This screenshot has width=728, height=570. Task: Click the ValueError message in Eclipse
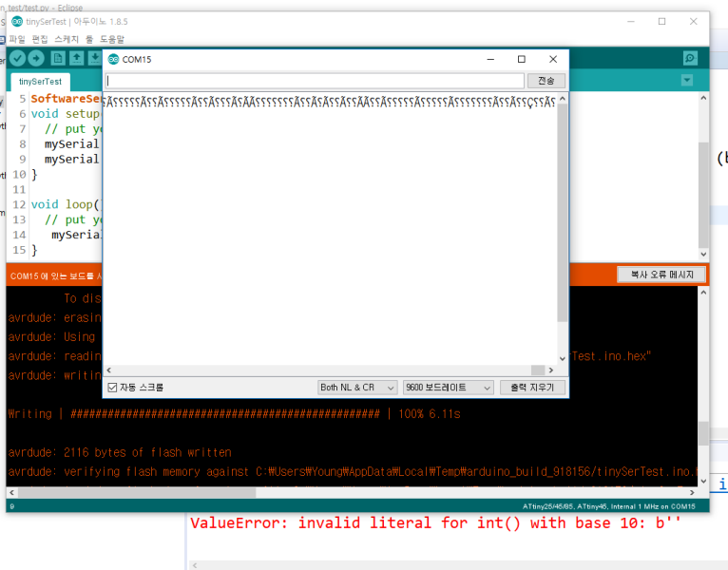click(435, 523)
